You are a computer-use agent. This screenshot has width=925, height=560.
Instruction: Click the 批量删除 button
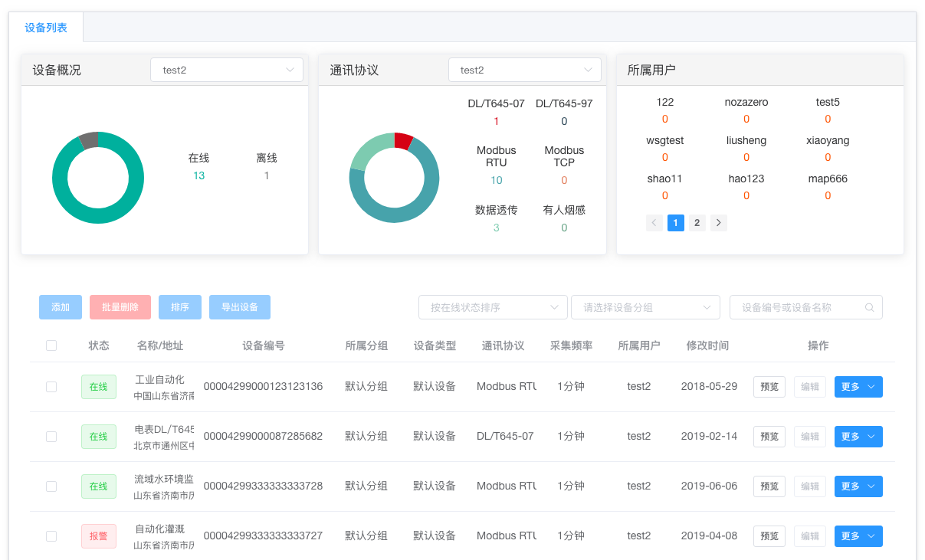point(120,307)
